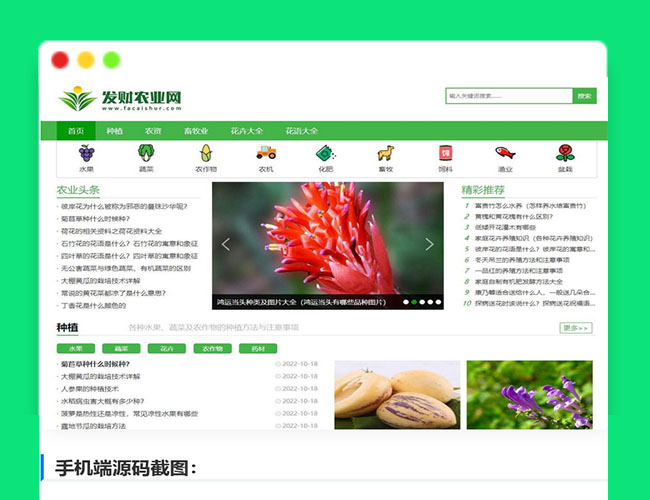
Task: Show previous slide with left arrow
Action: point(226,244)
